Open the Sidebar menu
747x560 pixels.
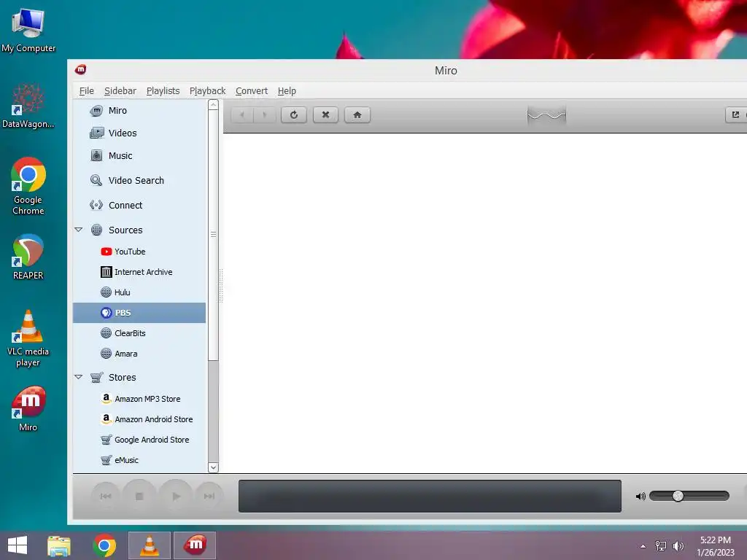tap(120, 91)
